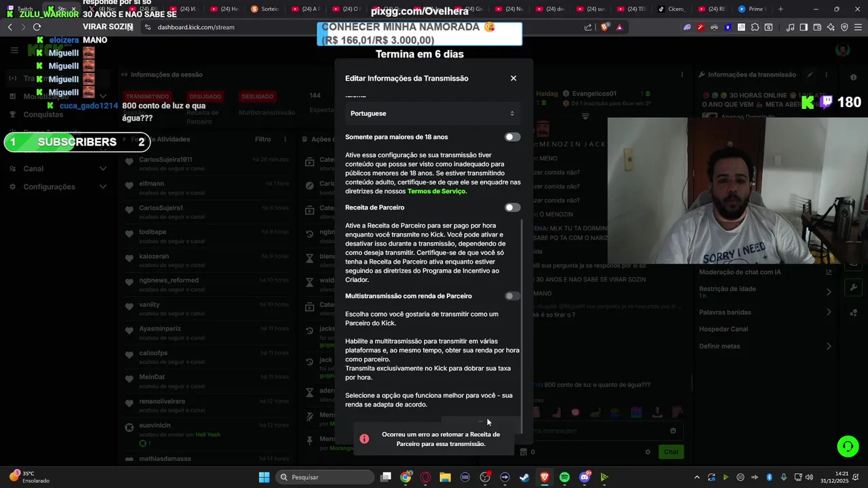This screenshot has width=868, height=488.
Task: Select the elfmann activity row
Action: [x=208, y=188]
